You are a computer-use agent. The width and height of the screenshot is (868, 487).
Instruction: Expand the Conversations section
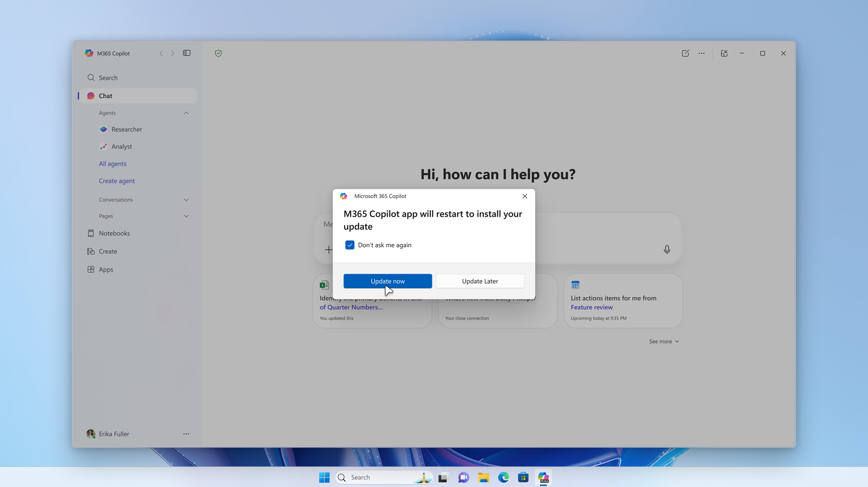click(186, 200)
